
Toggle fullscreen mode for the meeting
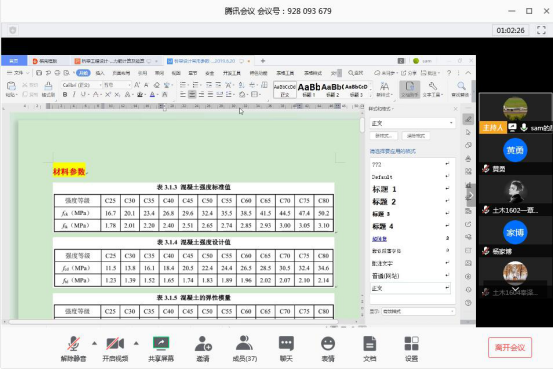pyautogui.click(x=541, y=30)
